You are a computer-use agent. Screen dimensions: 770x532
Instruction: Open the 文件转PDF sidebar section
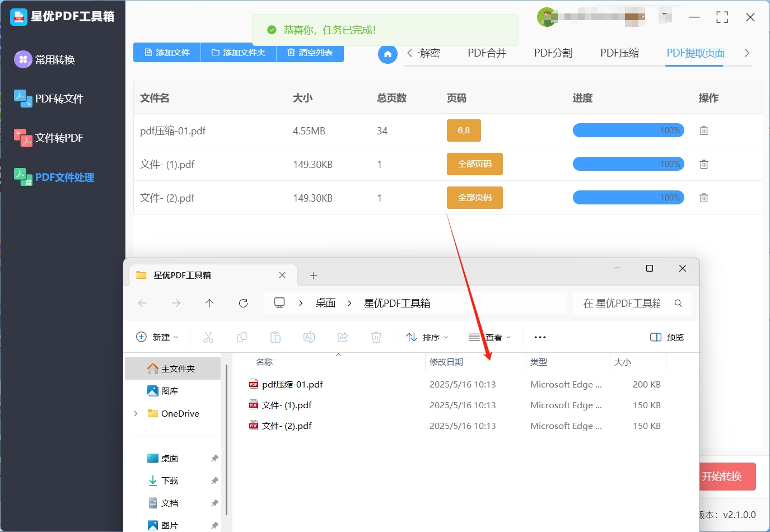pos(49,138)
